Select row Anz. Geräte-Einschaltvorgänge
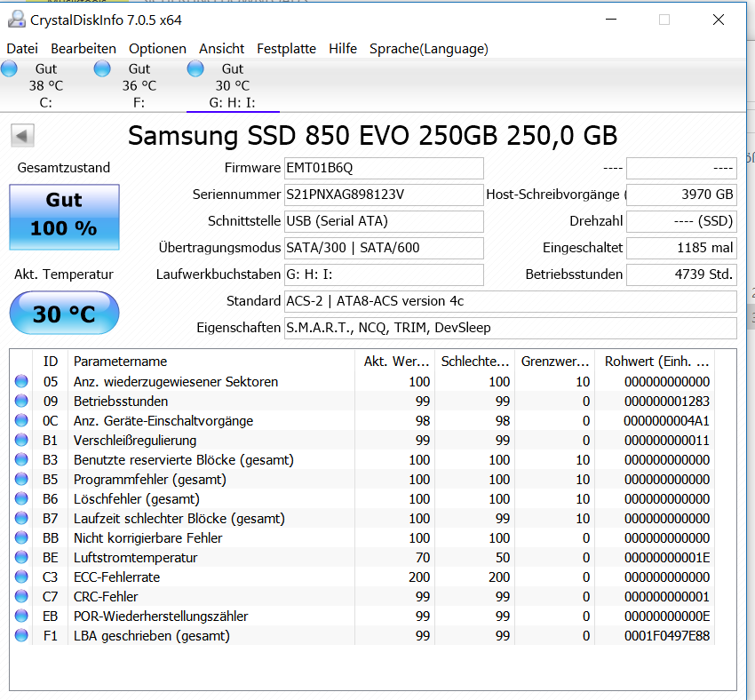 pos(364,421)
